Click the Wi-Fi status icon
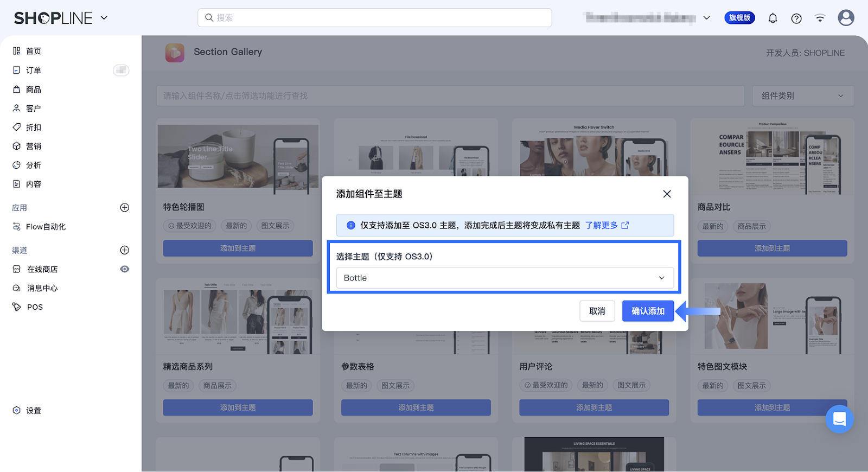 (x=820, y=18)
